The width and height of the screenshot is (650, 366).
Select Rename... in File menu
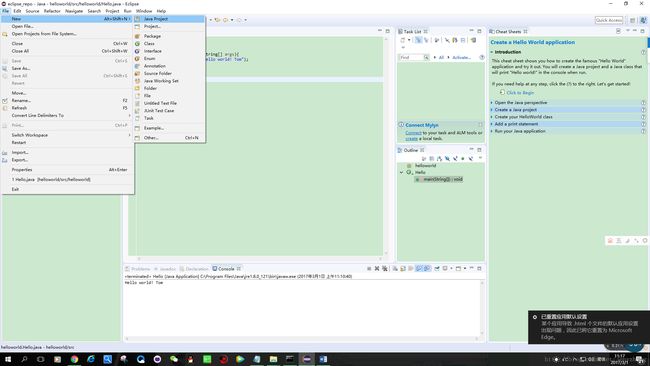click(x=67, y=100)
